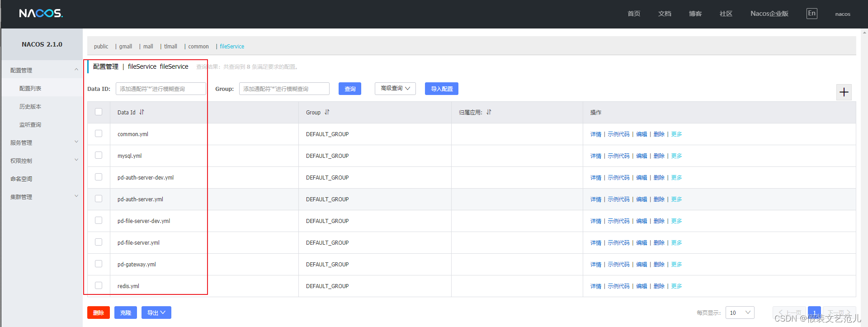Open 更多 menu for redis.yml
The image size is (868, 327).
(676, 286)
